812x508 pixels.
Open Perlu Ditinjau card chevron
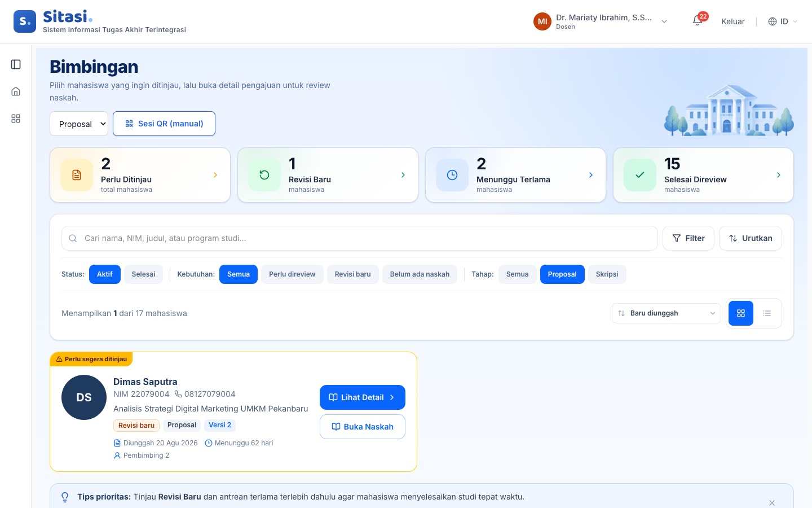click(215, 175)
